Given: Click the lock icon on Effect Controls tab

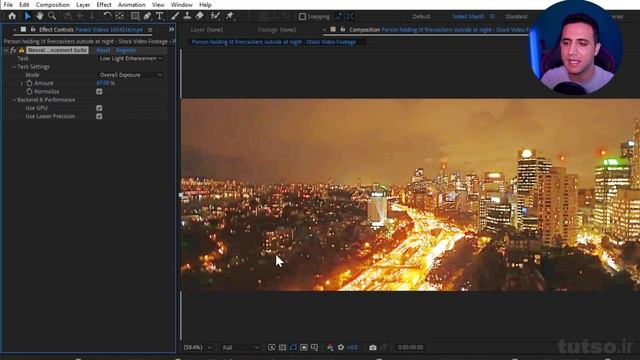Looking at the screenshot, I should [33, 29].
